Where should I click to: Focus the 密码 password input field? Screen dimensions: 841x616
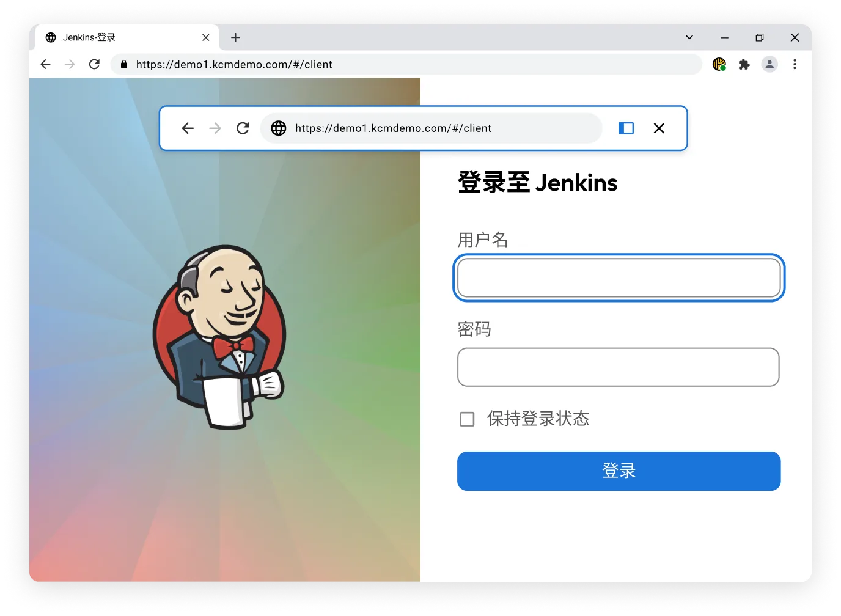point(619,367)
